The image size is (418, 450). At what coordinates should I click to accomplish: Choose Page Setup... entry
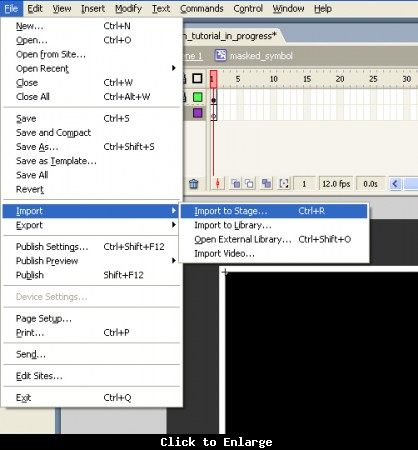click(91, 319)
